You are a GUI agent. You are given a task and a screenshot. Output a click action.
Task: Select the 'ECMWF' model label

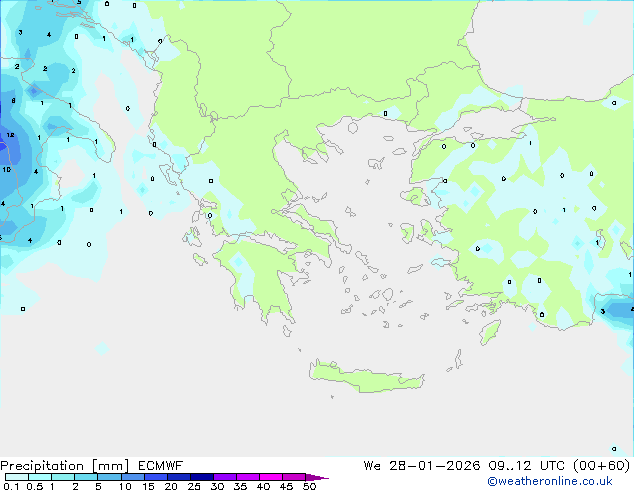coord(161,466)
